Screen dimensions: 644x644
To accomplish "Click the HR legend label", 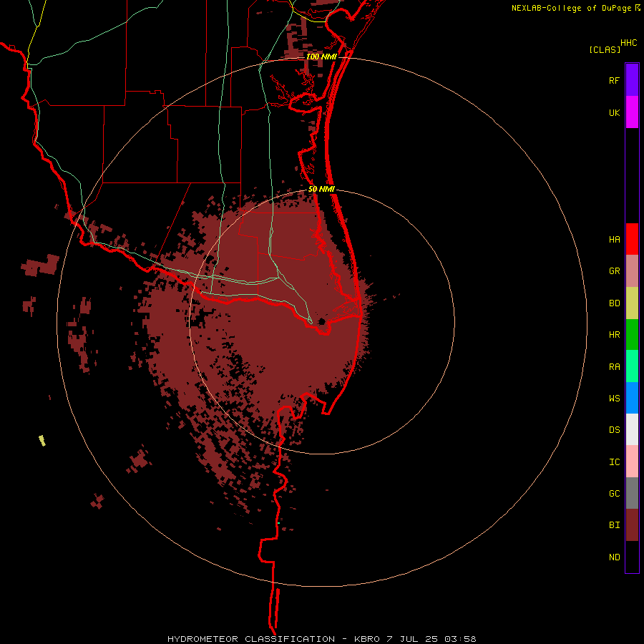I will tap(614, 335).
